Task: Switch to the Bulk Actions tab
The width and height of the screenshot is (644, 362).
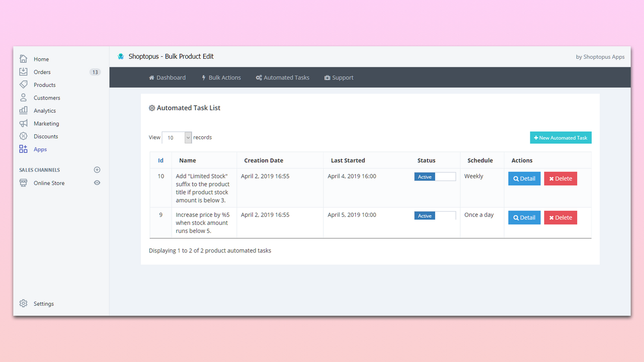Action: [221, 77]
